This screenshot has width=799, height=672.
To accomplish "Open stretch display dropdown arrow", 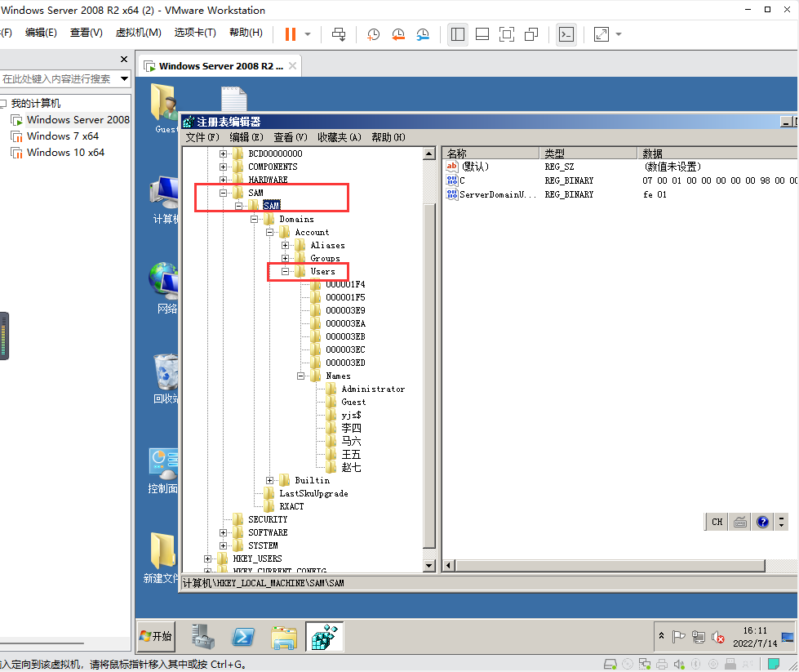I will coord(619,34).
